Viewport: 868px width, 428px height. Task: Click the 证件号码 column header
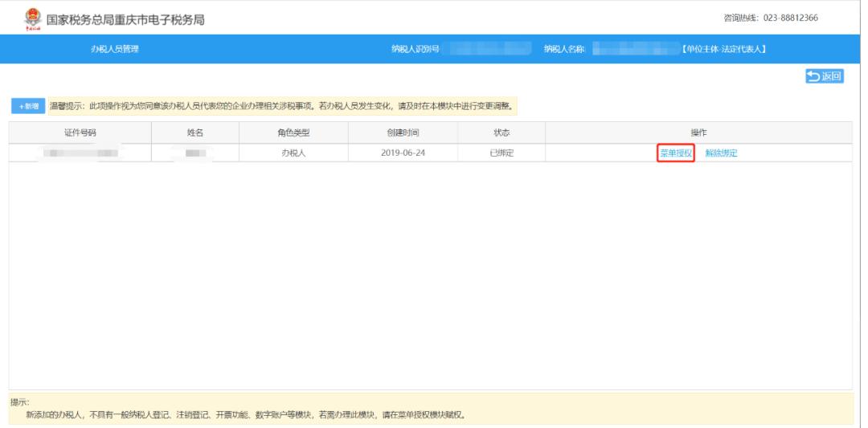point(80,132)
